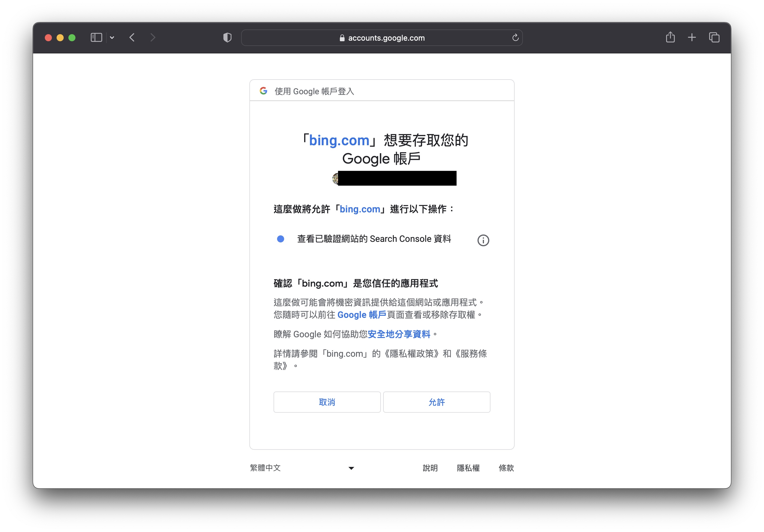Add a new tab with the plus icon
Image resolution: width=764 pixels, height=532 pixels.
click(x=692, y=38)
